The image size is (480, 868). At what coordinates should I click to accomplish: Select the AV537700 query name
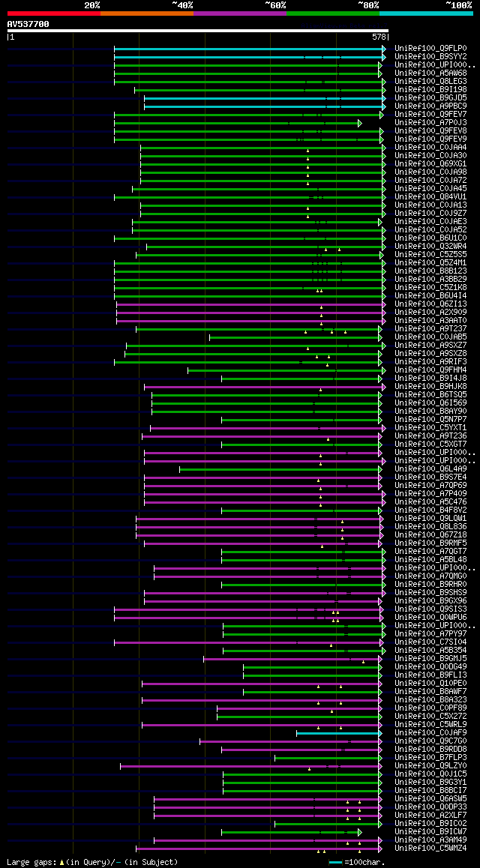pyautogui.click(x=28, y=24)
